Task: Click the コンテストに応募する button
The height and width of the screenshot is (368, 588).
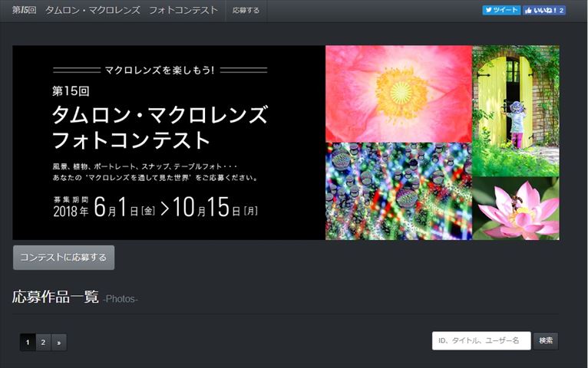Action: (x=64, y=258)
